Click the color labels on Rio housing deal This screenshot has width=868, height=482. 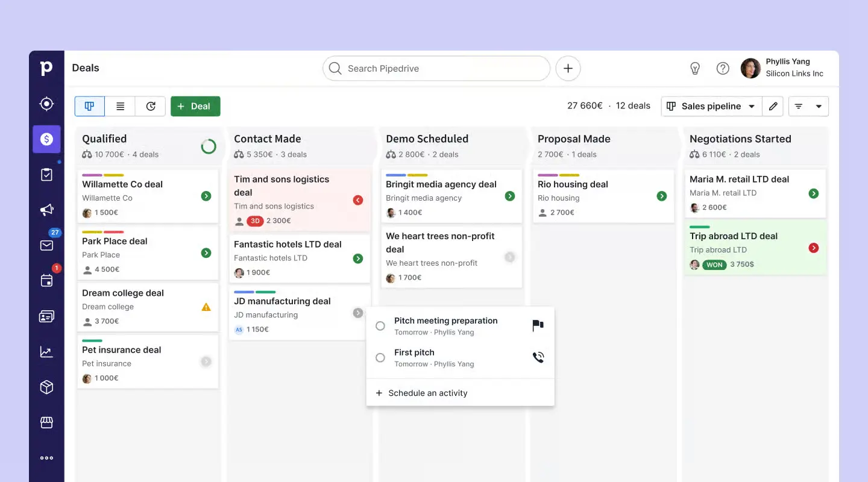(x=558, y=175)
